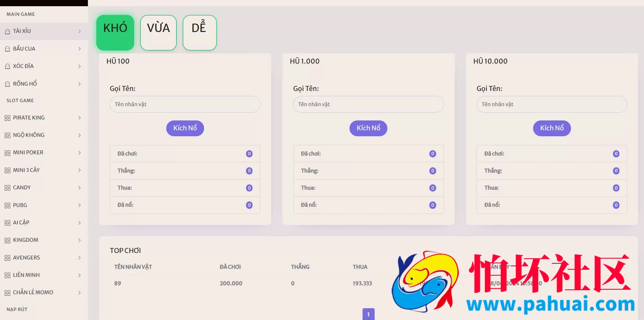Viewport: 644px width, 320px height.
Task: Expand the CHẴN LẺ MOMO chevron
Action: click(80, 293)
